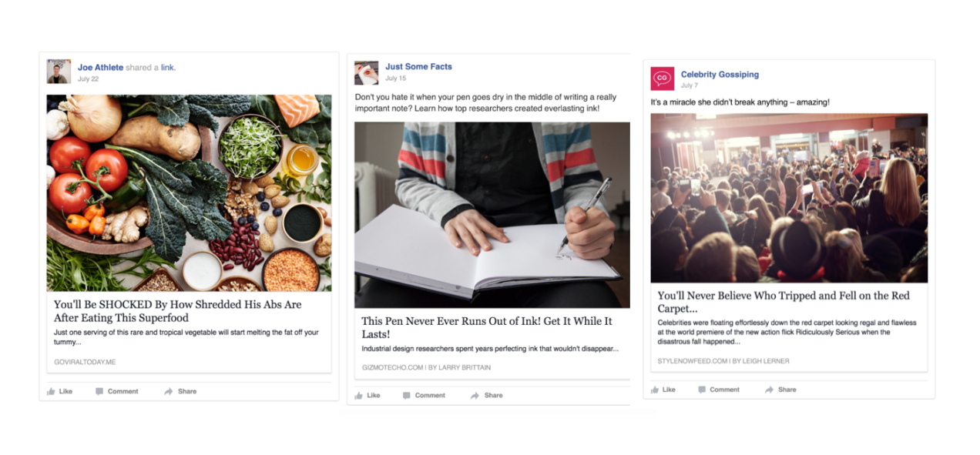The image size is (980, 455).
Task: Open Celebrity Gossiping's CG profile logo
Action: [x=663, y=79]
